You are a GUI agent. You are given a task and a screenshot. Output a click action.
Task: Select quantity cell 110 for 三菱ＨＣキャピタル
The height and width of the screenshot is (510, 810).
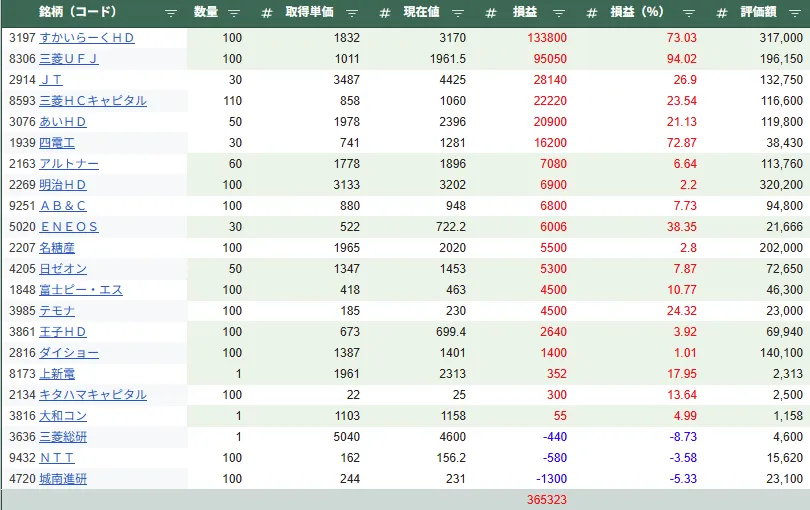point(232,101)
